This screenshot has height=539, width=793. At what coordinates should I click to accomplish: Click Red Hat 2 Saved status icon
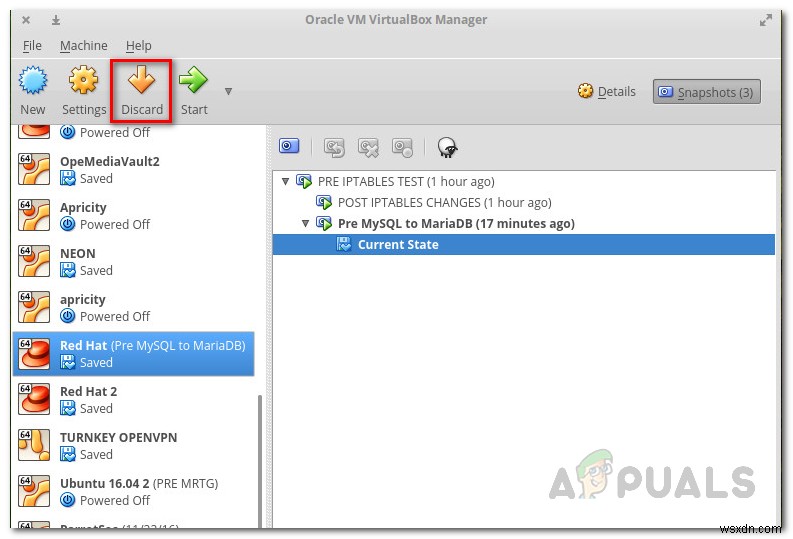coord(68,408)
